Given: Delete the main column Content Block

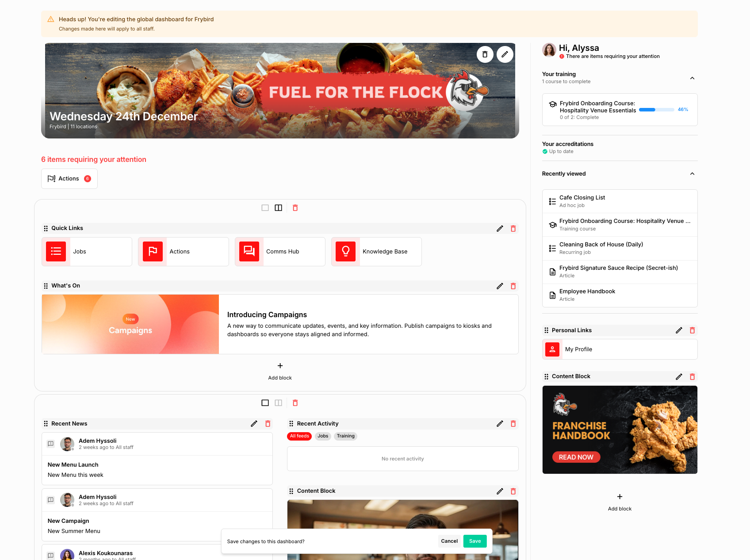Looking at the screenshot, I should tap(513, 491).
